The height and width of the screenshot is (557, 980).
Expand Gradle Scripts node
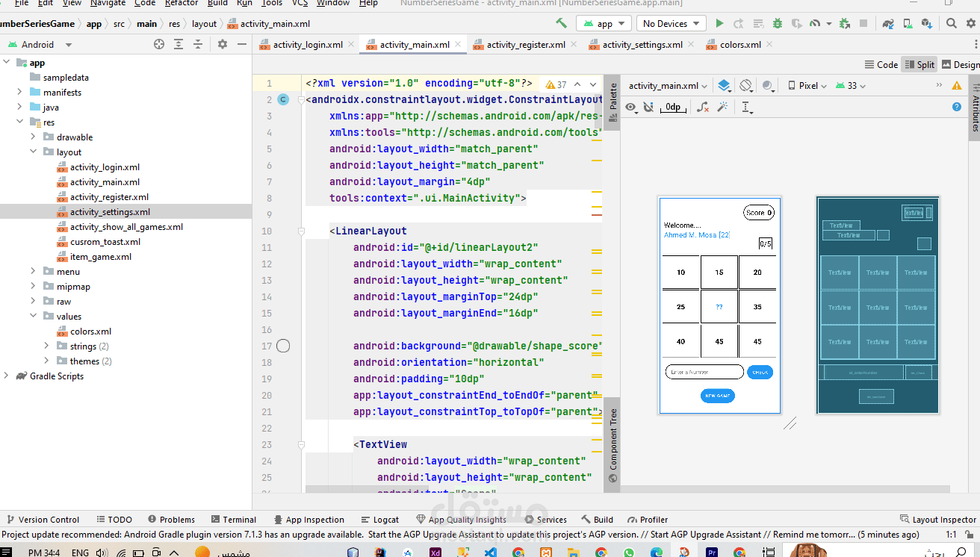(x=6, y=376)
